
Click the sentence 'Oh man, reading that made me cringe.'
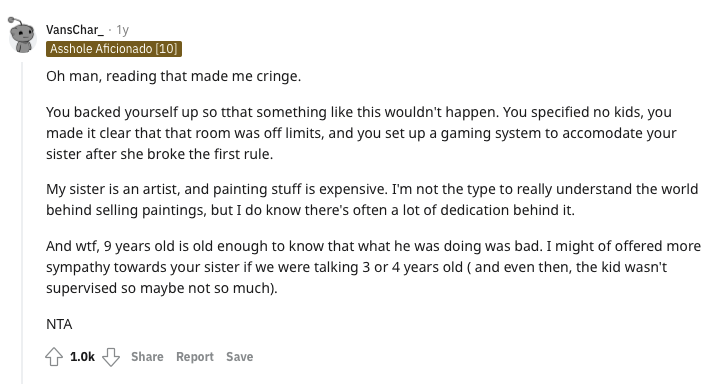[x=174, y=76]
